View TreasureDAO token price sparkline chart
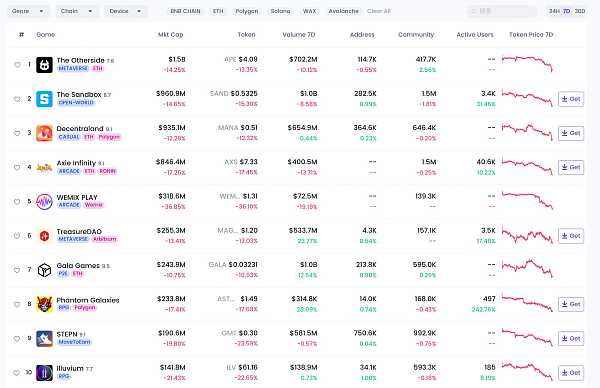 pyautogui.click(x=527, y=235)
